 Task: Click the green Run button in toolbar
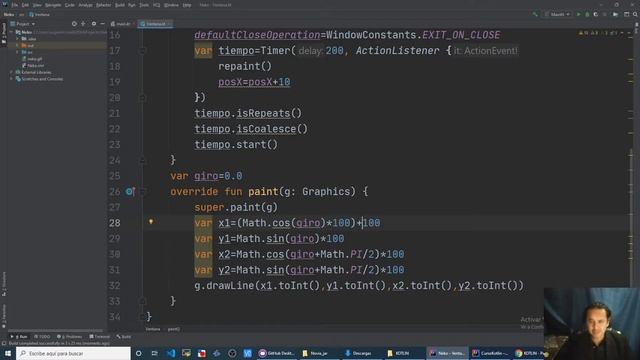(x=578, y=14)
